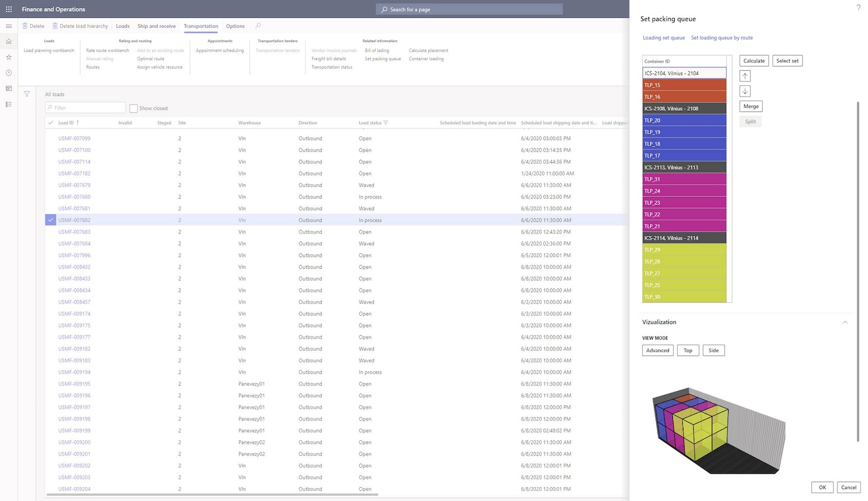
Task: Open the filter pane funnel icon
Action: pos(27,94)
